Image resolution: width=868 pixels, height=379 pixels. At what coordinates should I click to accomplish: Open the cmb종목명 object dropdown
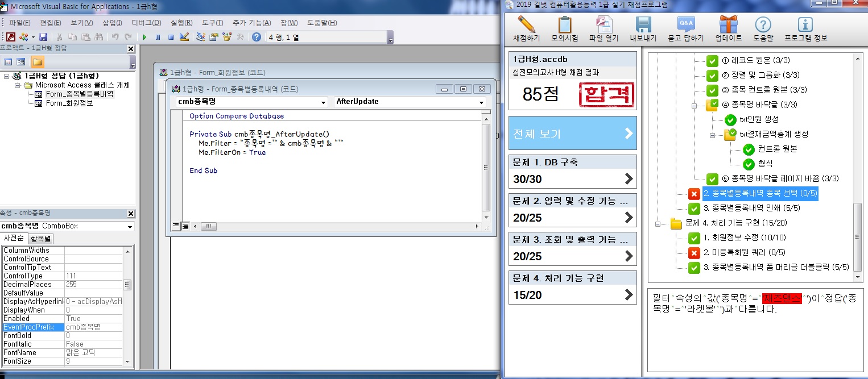323,102
